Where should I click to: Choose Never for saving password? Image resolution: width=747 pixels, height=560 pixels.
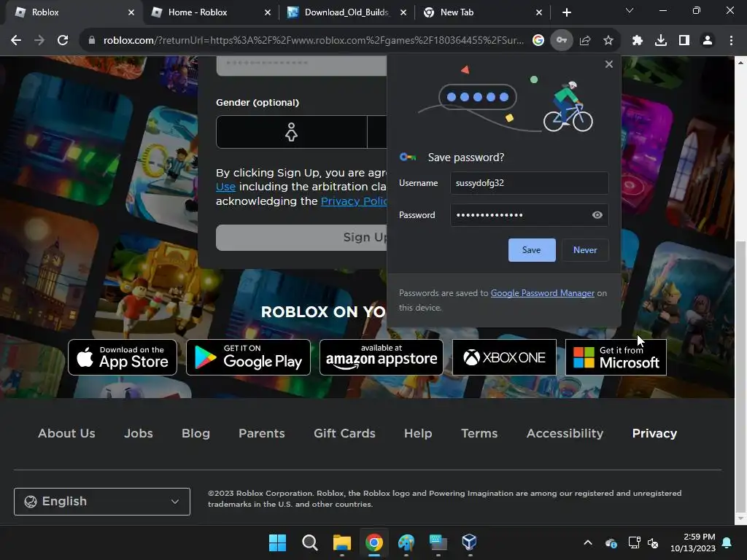(x=585, y=250)
